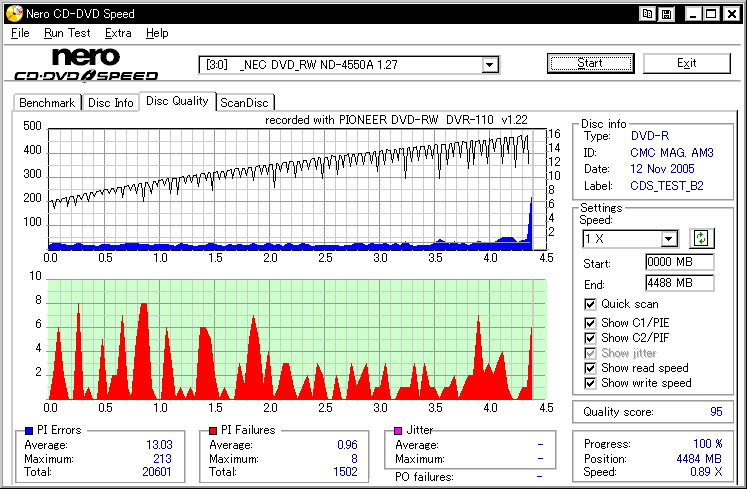Select the Disc Quality tab

pos(177,101)
